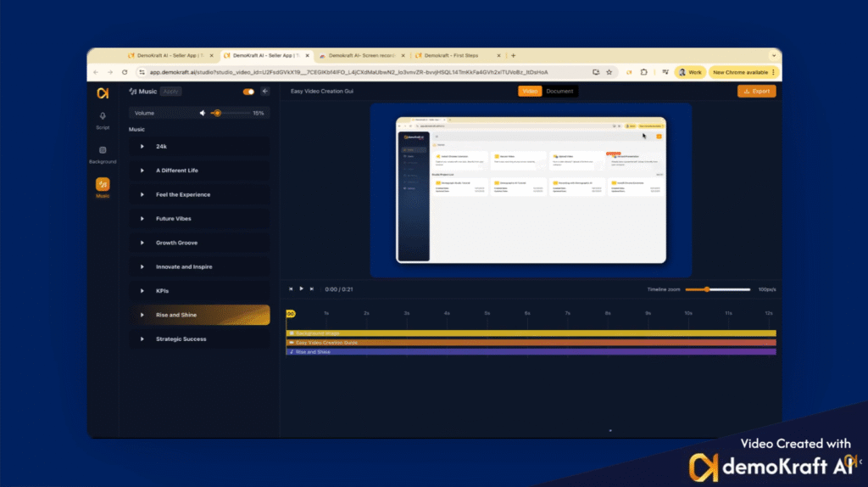This screenshot has width=868, height=487.
Task: Switch to Video view mode
Action: 530,91
